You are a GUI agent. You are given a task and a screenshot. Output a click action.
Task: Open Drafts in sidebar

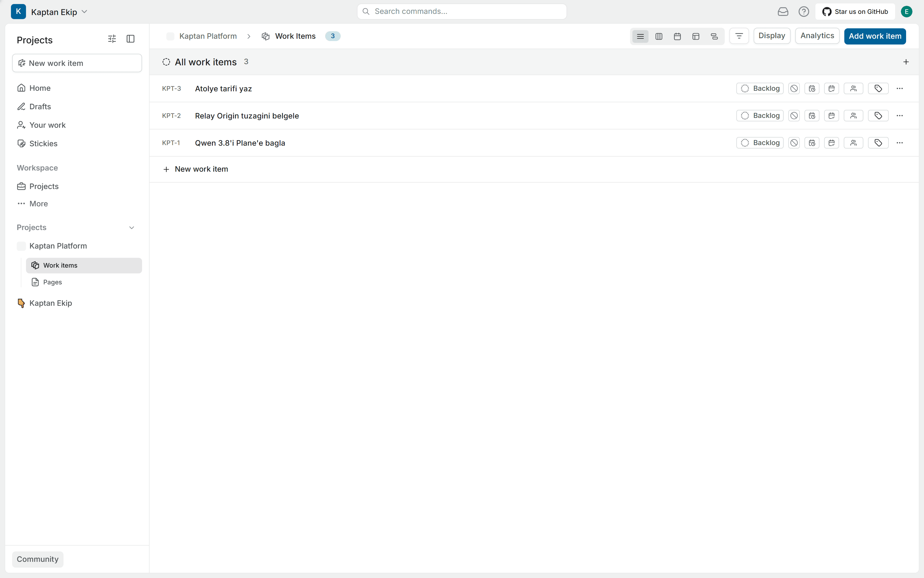[x=77, y=106]
